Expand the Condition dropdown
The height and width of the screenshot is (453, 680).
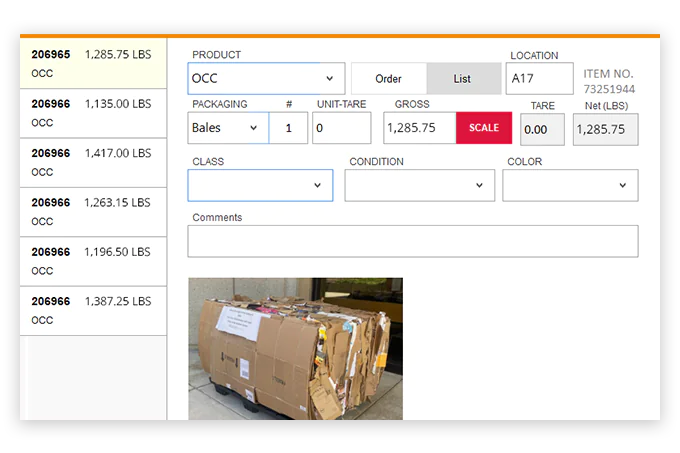point(419,185)
